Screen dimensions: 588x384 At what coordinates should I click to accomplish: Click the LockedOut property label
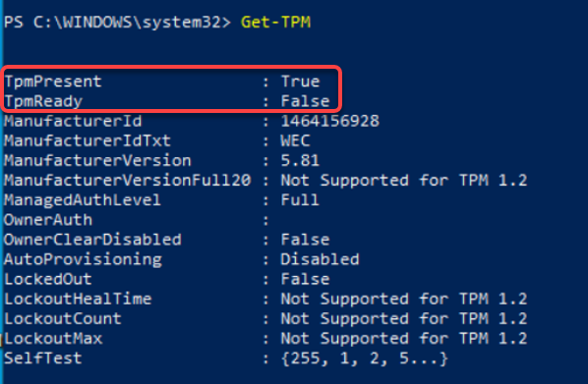[x=48, y=280]
